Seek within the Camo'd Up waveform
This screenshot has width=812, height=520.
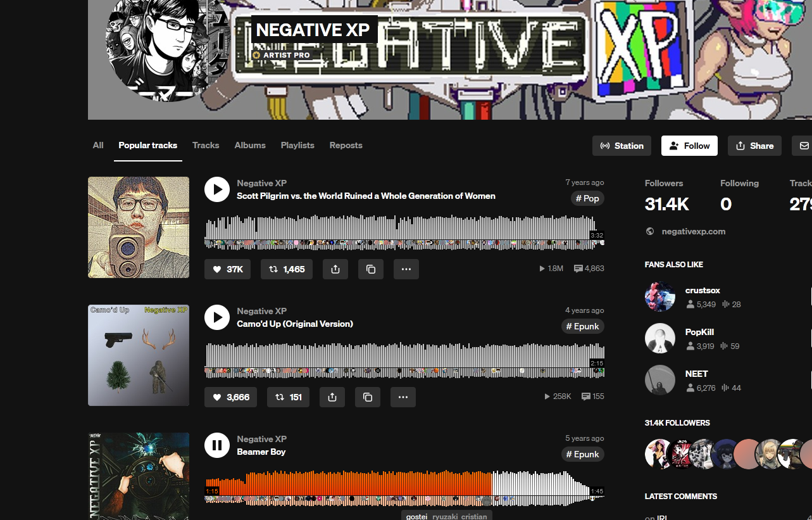click(404, 360)
